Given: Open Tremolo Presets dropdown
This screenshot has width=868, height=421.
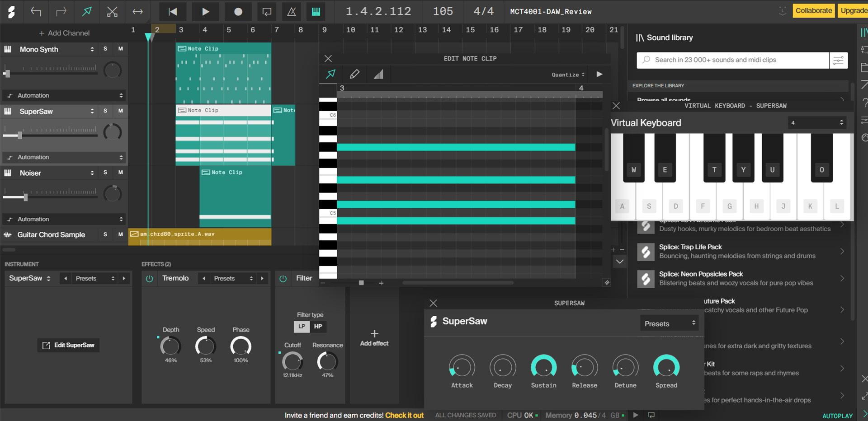Looking at the screenshot, I should point(233,278).
